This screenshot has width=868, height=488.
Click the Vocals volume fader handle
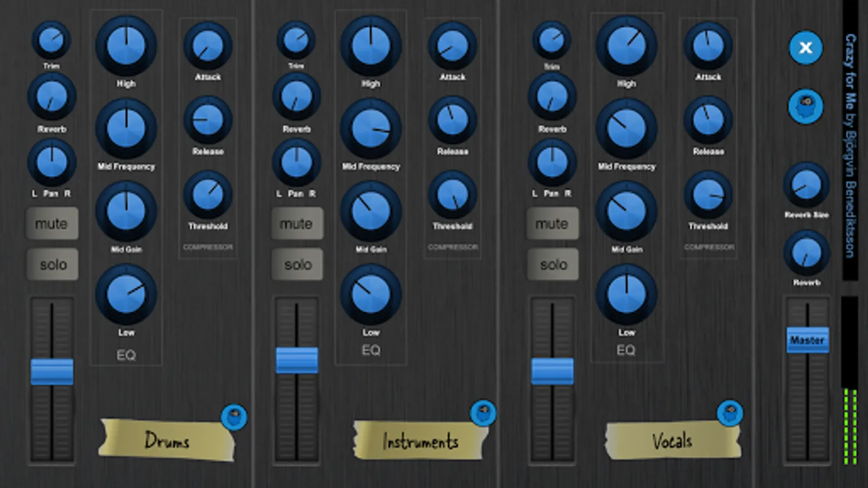[552, 371]
